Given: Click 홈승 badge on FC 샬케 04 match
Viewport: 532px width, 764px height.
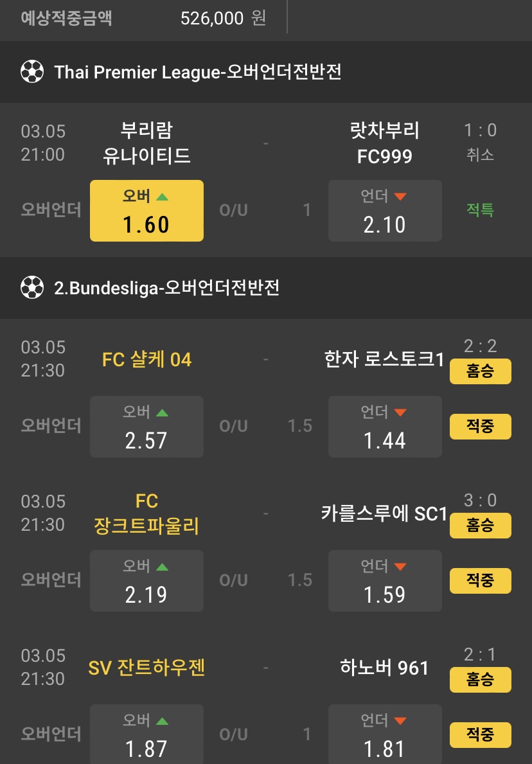Looking at the screenshot, I should (x=480, y=371).
